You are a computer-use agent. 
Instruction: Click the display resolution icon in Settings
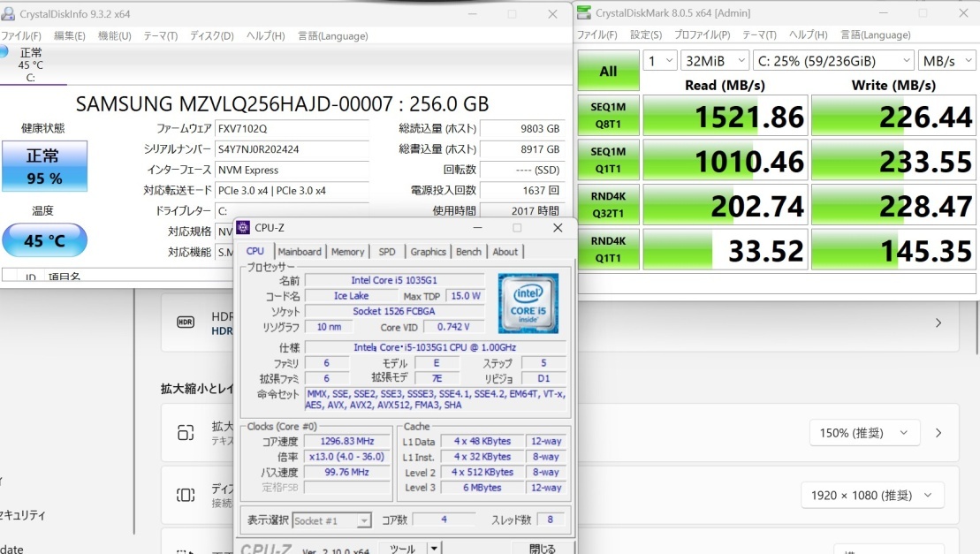pos(186,495)
